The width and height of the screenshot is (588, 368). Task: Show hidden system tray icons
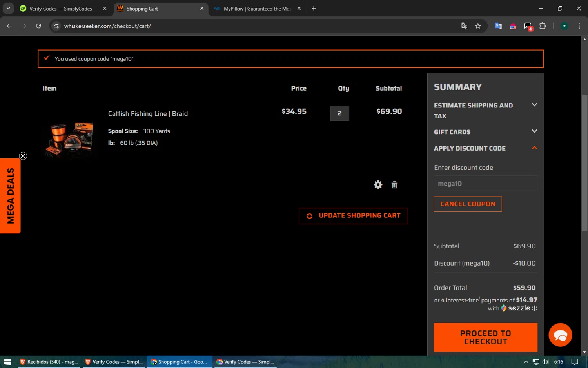526,362
